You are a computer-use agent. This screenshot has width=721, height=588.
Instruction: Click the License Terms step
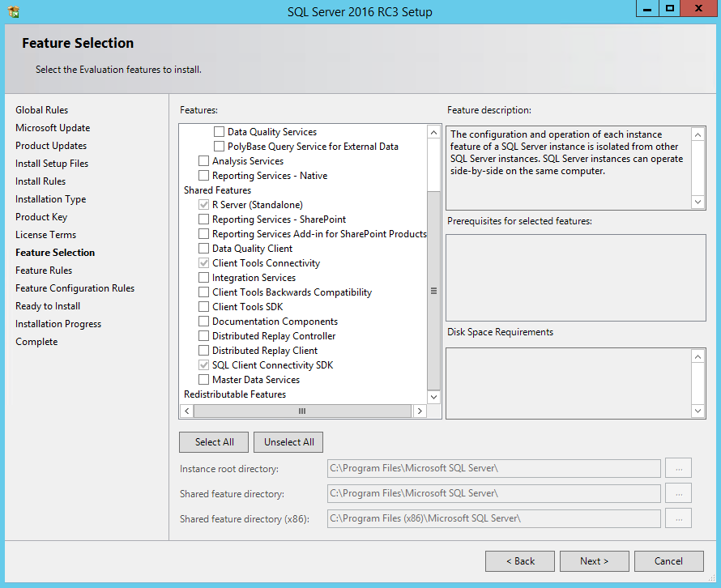point(45,235)
